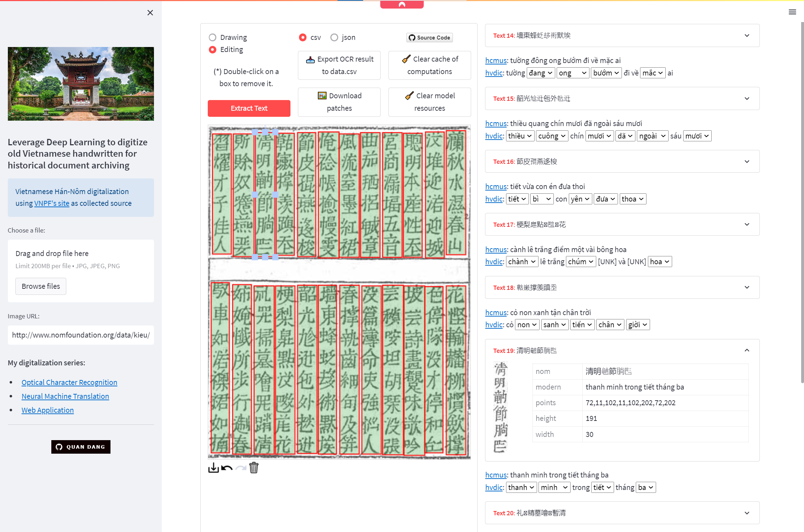Collapse the Text 19 result panel
804x532 pixels.
[747, 350]
